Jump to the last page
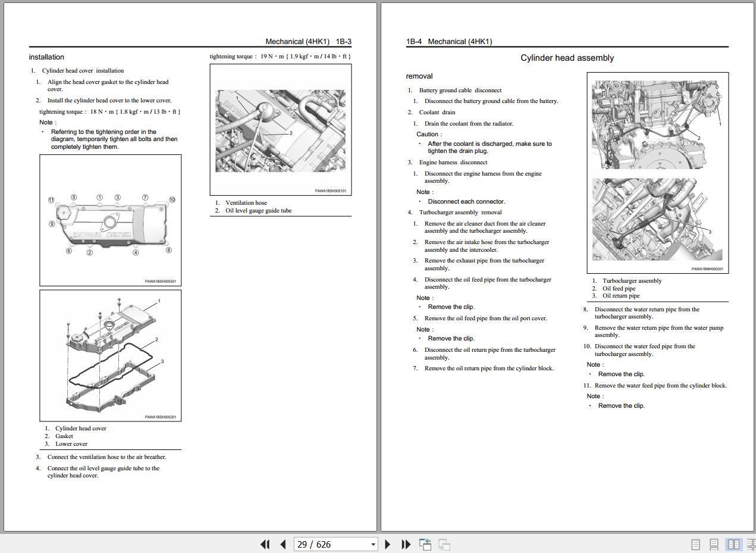756x553 pixels. coord(406,544)
